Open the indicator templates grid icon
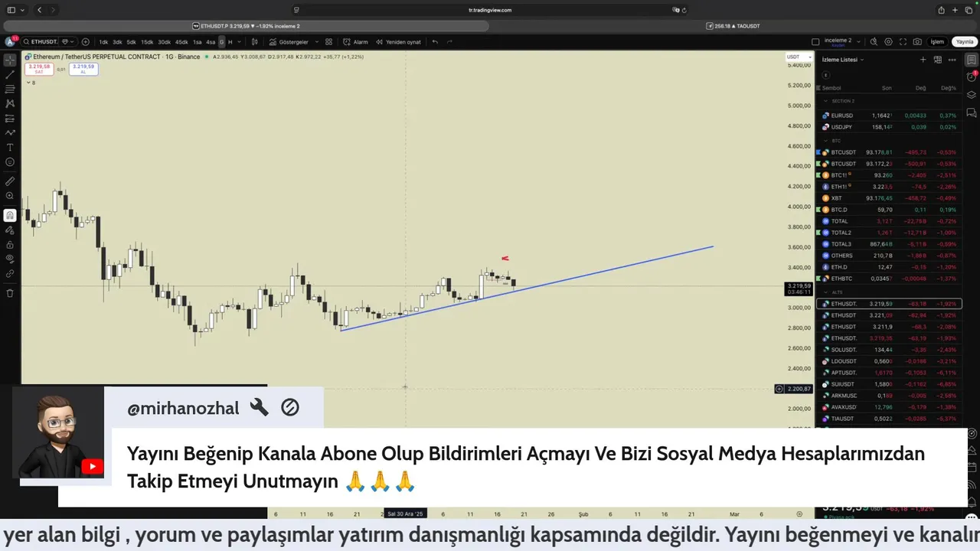This screenshot has width=980, height=551. point(328,42)
